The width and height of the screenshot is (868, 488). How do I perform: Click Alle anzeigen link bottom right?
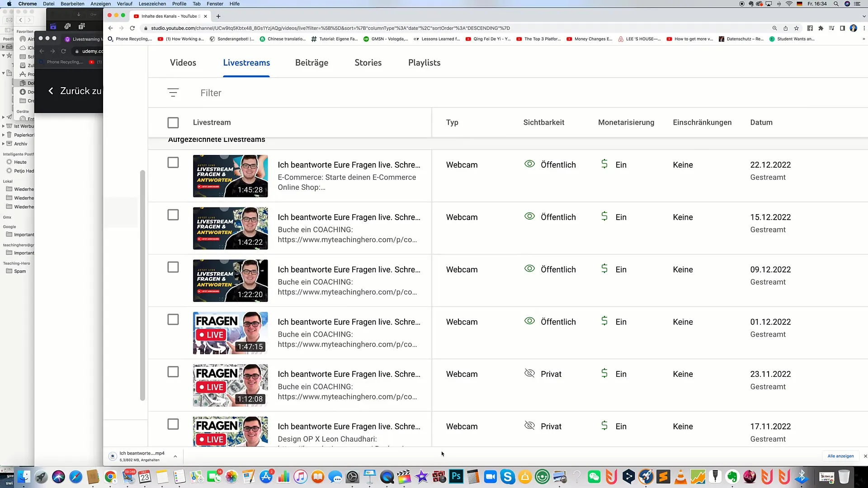[840, 455]
